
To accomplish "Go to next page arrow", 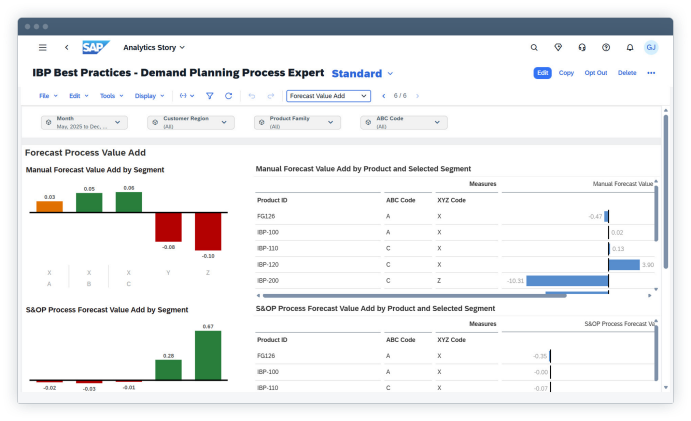I will 417,96.
